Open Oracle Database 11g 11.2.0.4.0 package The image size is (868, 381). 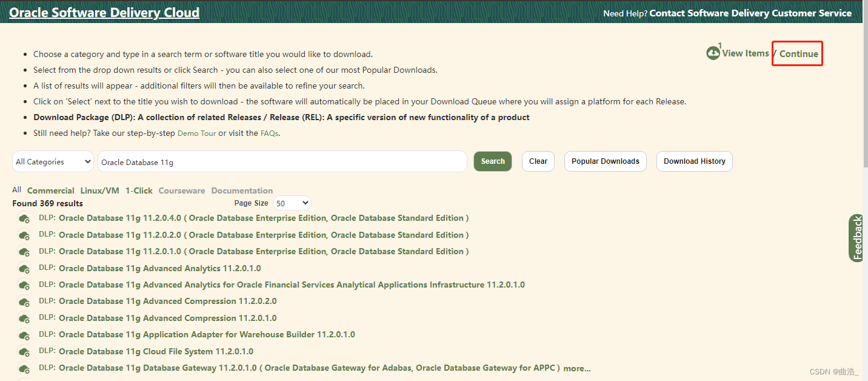point(264,218)
